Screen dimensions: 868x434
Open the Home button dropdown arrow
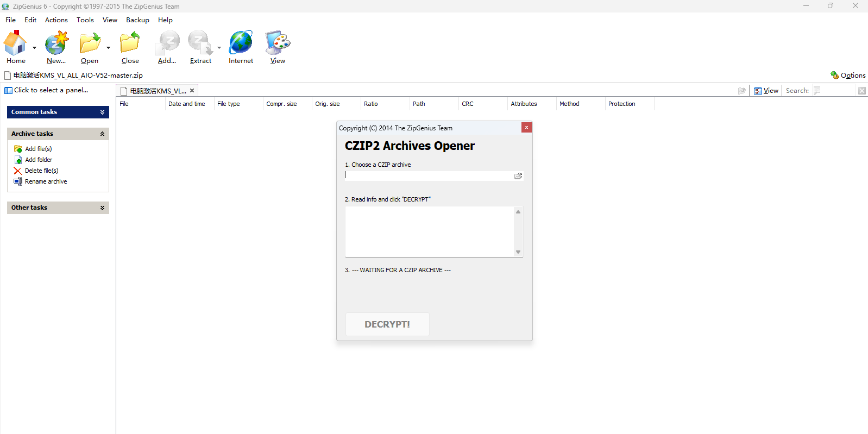point(34,48)
